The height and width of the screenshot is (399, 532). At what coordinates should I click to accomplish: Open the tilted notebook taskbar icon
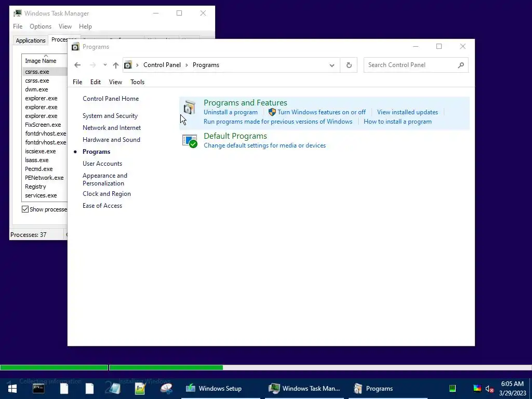click(115, 389)
